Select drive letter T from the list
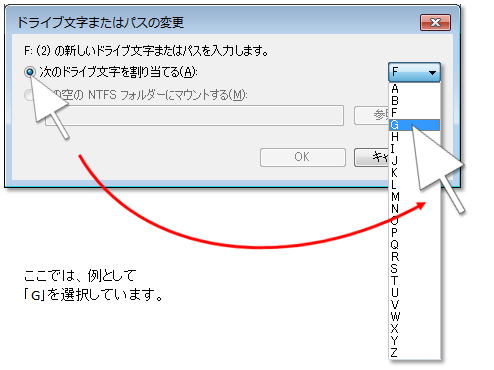This screenshot has width=494, height=370. [x=415, y=281]
